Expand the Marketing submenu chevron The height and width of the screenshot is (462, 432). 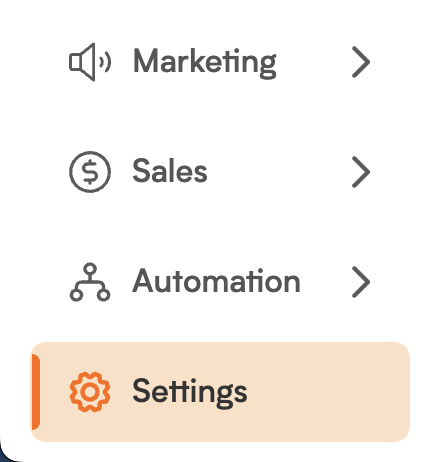pyautogui.click(x=361, y=62)
